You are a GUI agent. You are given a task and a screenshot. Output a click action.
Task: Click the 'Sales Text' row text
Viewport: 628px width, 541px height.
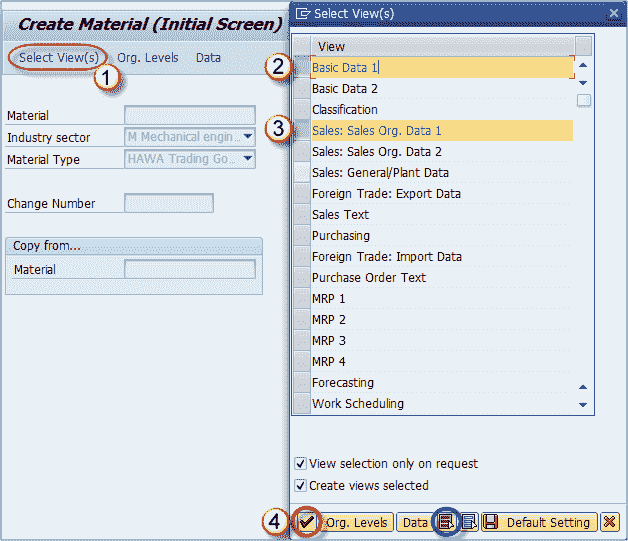pyautogui.click(x=340, y=215)
